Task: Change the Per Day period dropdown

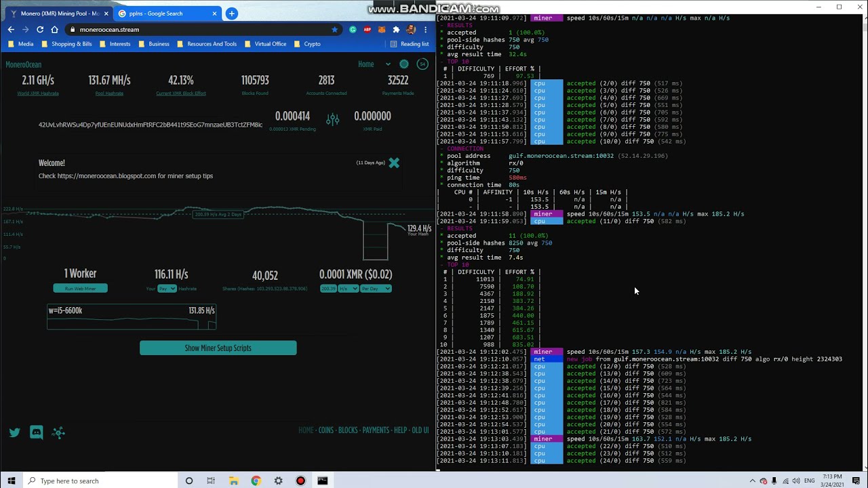Action: coord(376,289)
